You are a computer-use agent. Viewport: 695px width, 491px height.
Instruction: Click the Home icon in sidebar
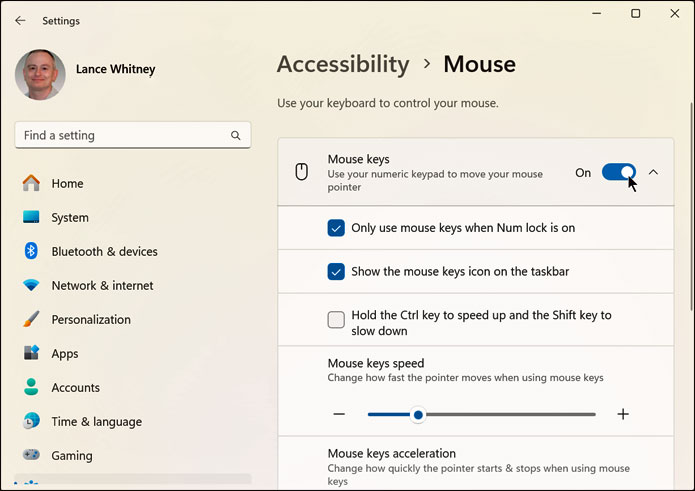point(31,184)
